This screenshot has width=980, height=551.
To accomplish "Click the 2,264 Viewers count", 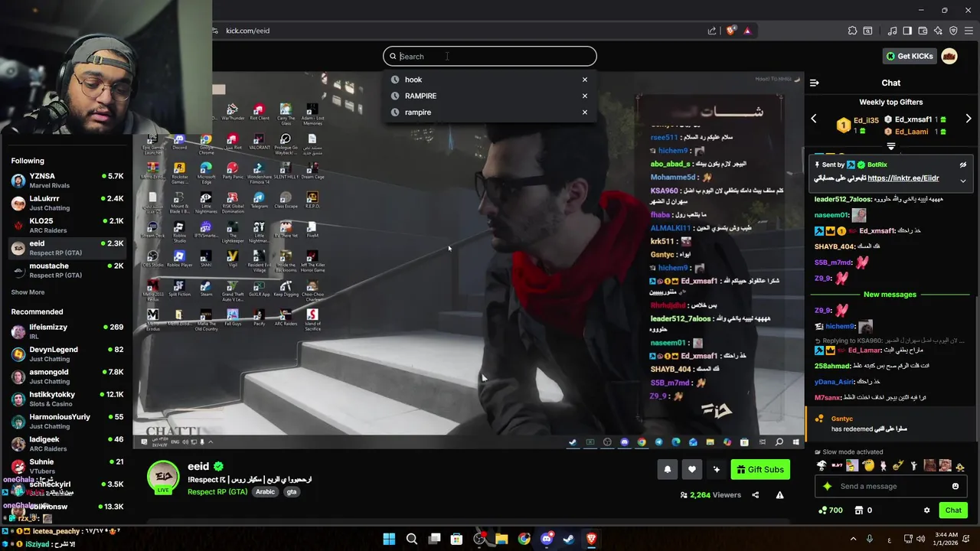I will click(710, 495).
